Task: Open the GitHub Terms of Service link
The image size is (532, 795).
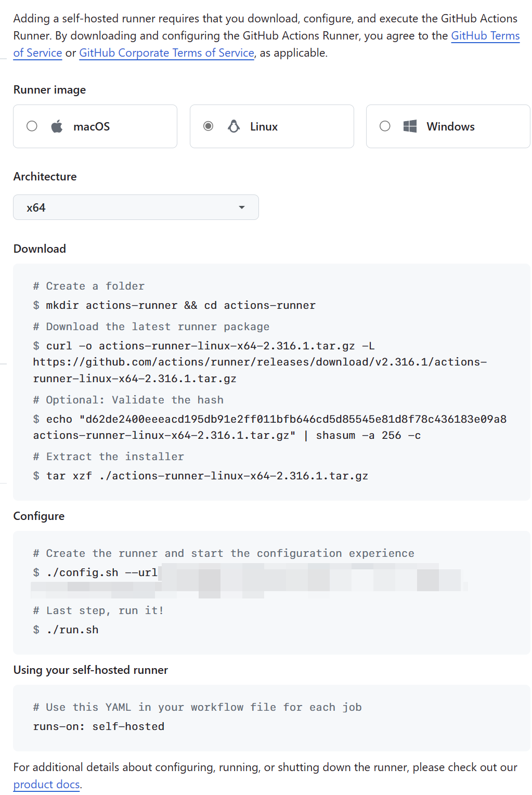Action: 485,36
